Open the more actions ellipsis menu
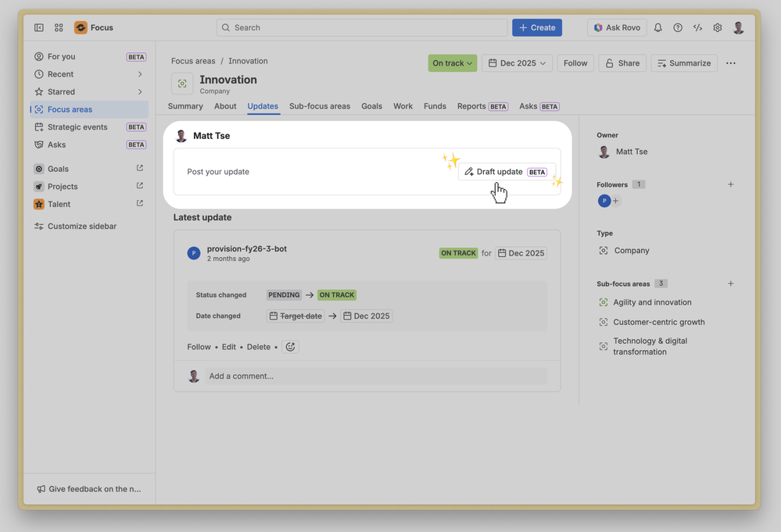 731,63
